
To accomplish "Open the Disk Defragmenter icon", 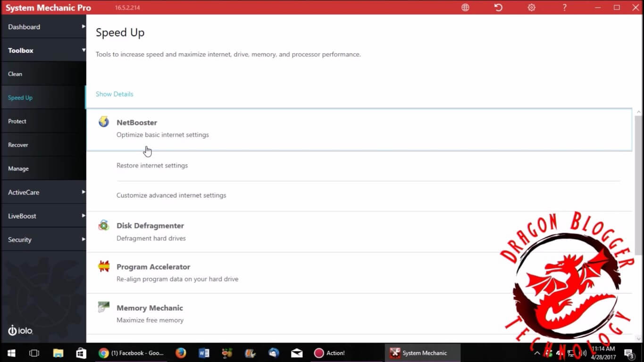I will (x=104, y=226).
